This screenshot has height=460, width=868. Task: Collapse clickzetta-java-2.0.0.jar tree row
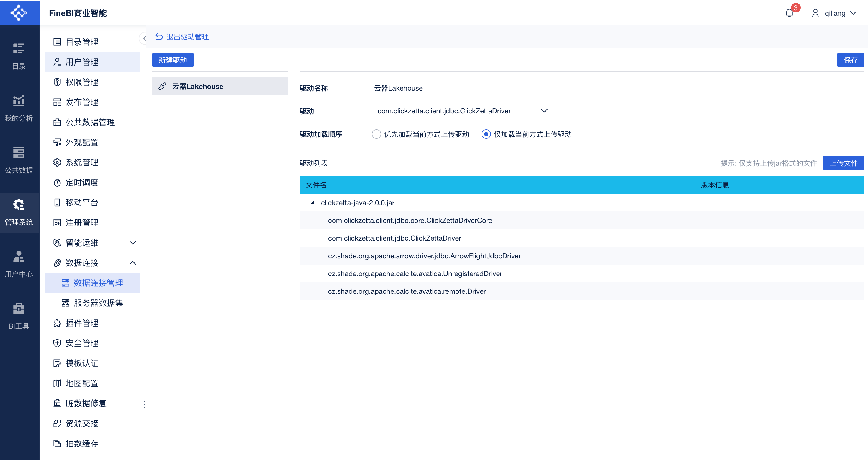pyautogui.click(x=312, y=203)
